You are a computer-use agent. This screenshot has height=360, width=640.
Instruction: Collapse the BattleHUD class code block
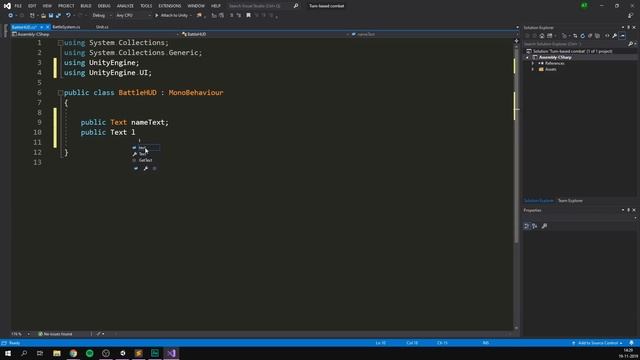pyautogui.click(x=60, y=93)
